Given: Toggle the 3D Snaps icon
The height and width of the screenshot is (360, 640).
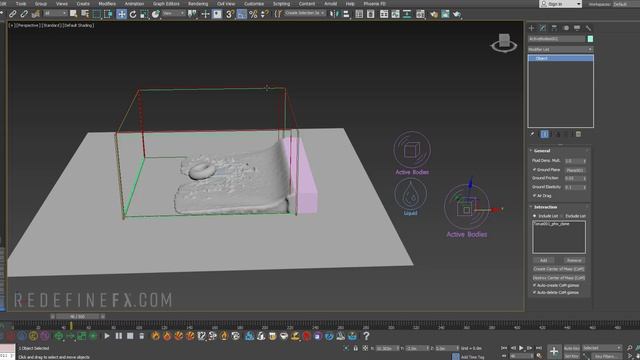Looking at the screenshot, I should point(230,14).
